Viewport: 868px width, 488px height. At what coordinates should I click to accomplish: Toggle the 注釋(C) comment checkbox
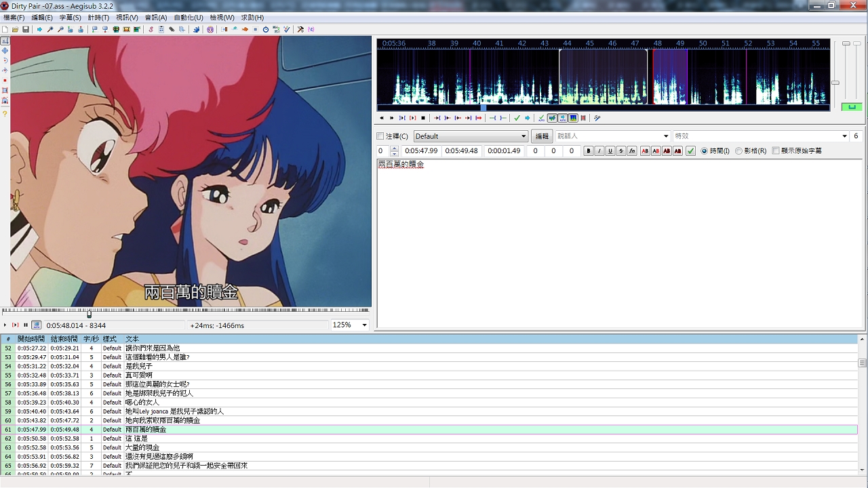tap(380, 136)
